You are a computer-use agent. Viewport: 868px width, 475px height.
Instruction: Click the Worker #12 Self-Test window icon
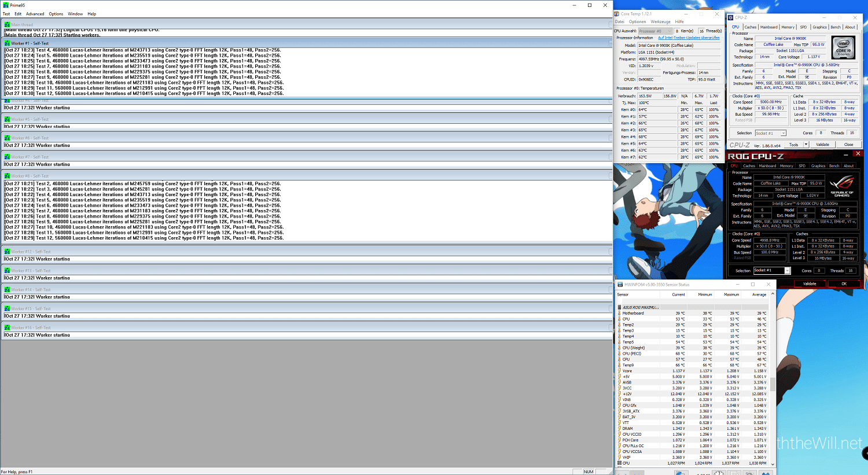(7, 252)
